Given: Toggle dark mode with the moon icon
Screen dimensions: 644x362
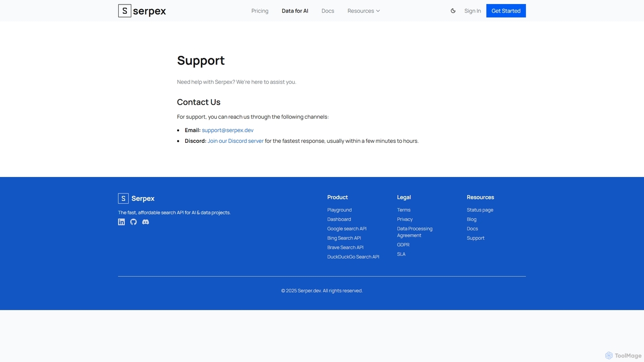Looking at the screenshot, I should [453, 11].
